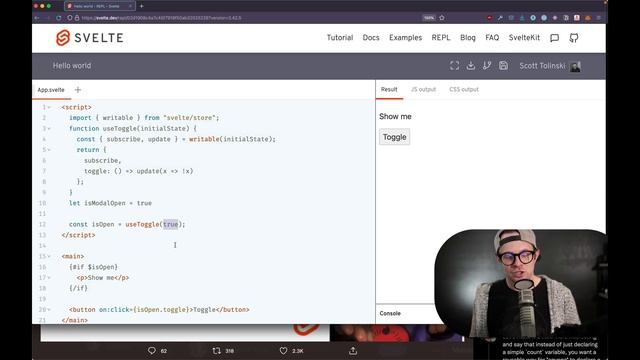Viewport: 640px width, 360px height.
Task: Click the closing '</script>' tag line
Action: coord(78,235)
